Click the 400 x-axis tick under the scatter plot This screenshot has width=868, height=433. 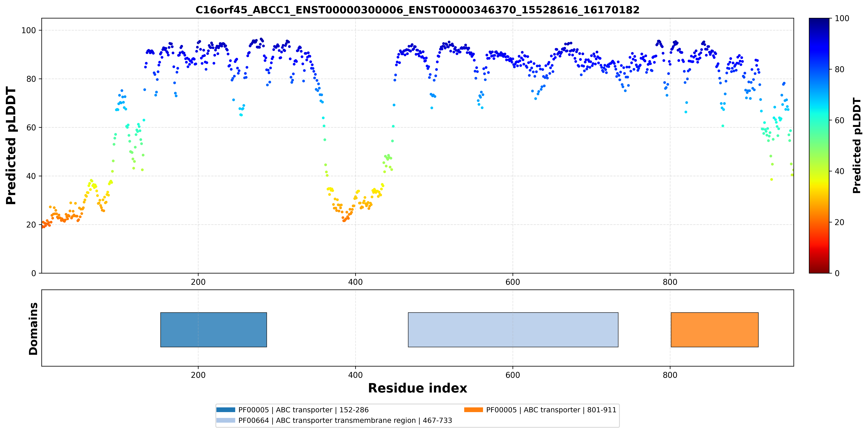pos(355,282)
